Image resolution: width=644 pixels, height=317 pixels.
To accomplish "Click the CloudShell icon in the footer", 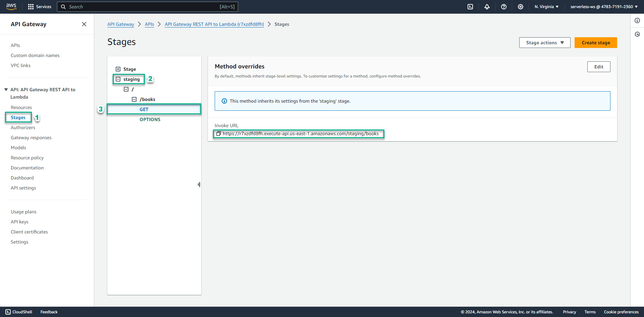I will 8,312.
